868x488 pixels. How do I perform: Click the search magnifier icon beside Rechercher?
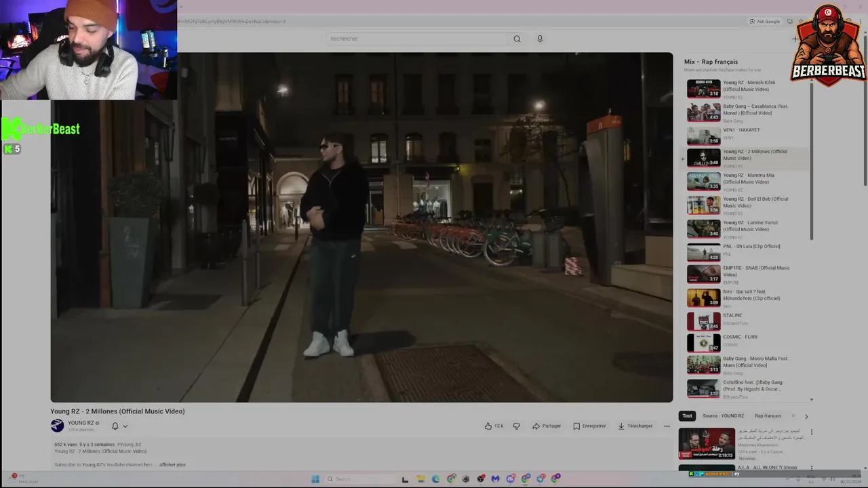pyautogui.click(x=517, y=39)
